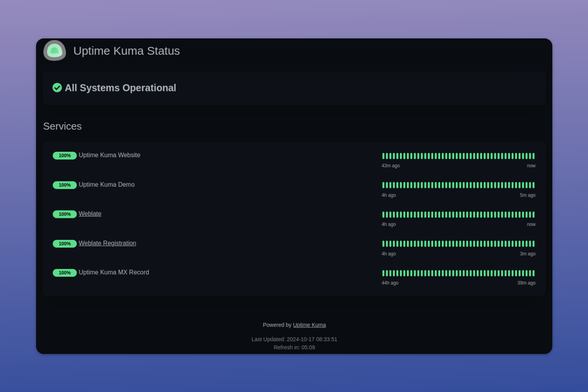Click the 100% badge for Uptime Kuma Website
Screen dimensions: 588x392
[x=65, y=156]
